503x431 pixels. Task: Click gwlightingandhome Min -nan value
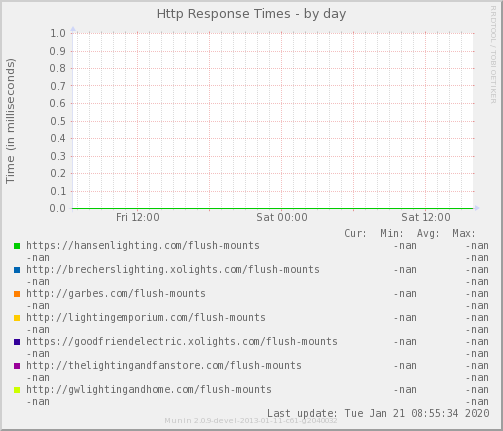tap(405, 390)
